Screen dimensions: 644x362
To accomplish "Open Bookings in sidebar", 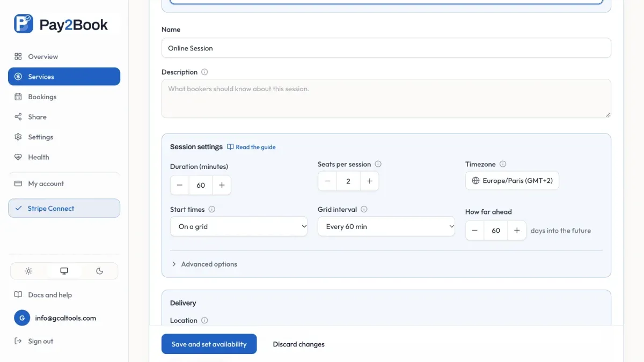I will (64, 97).
